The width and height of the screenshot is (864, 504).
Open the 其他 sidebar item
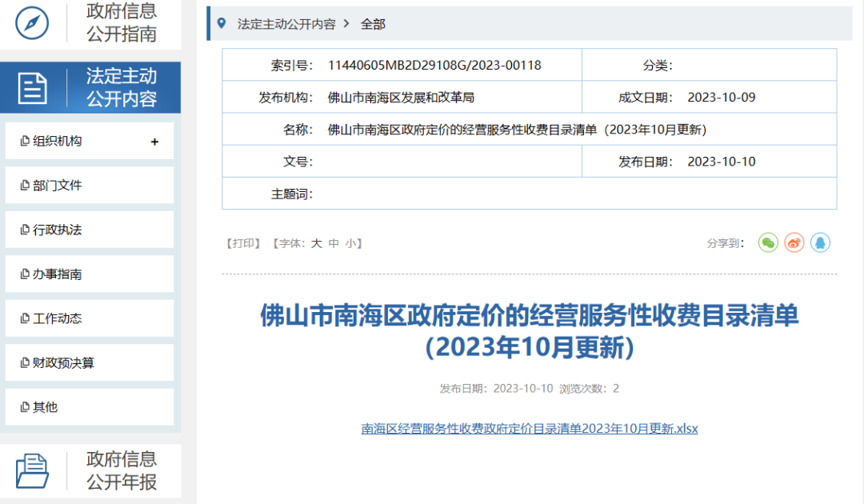coord(45,407)
